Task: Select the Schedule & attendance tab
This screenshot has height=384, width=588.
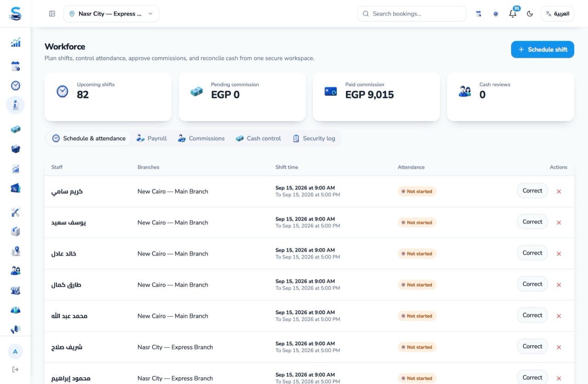Action: pyautogui.click(x=89, y=138)
